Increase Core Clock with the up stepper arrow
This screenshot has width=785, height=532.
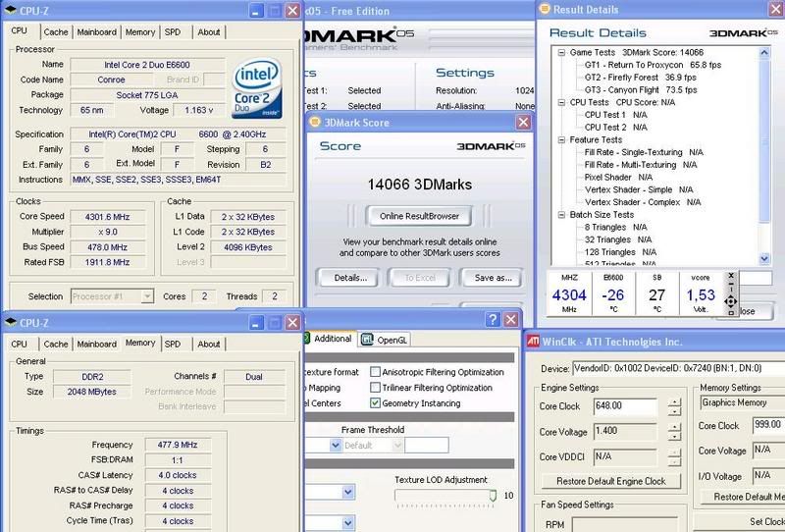[674, 401]
